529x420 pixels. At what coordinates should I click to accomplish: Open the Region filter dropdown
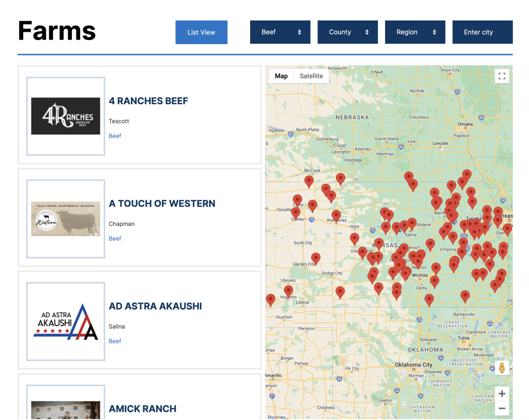tap(415, 32)
